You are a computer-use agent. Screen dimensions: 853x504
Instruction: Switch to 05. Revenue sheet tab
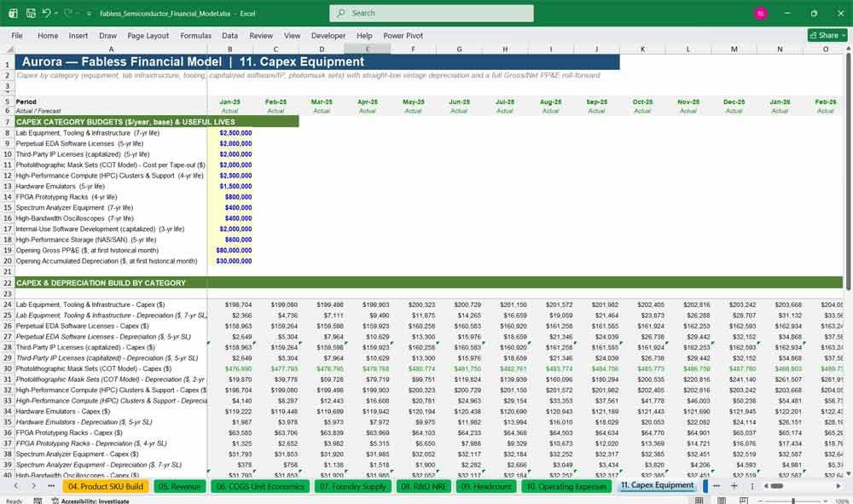[x=179, y=486]
